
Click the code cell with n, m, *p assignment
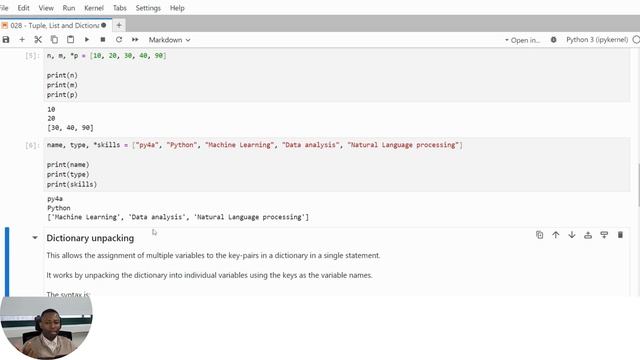(337, 76)
